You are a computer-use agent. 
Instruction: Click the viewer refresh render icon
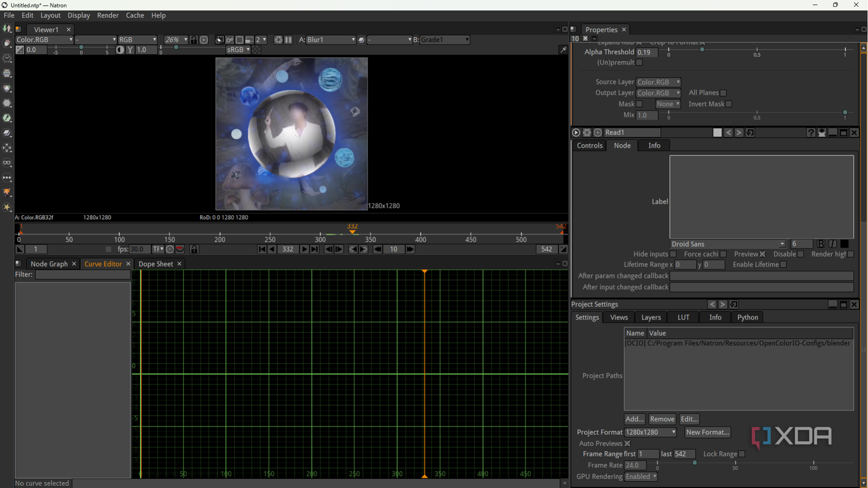point(278,40)
